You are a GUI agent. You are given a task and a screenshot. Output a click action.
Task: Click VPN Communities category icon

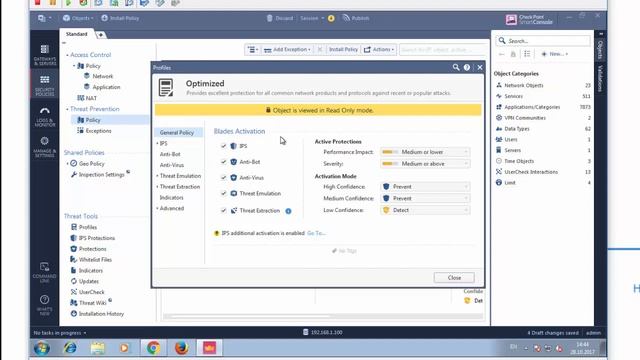[x=499, y=118]
